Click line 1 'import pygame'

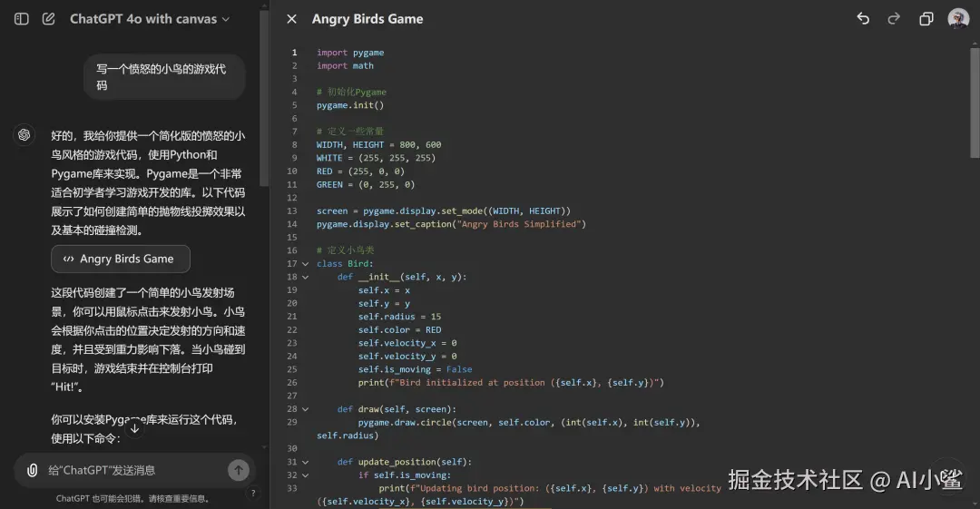point(350,53)
